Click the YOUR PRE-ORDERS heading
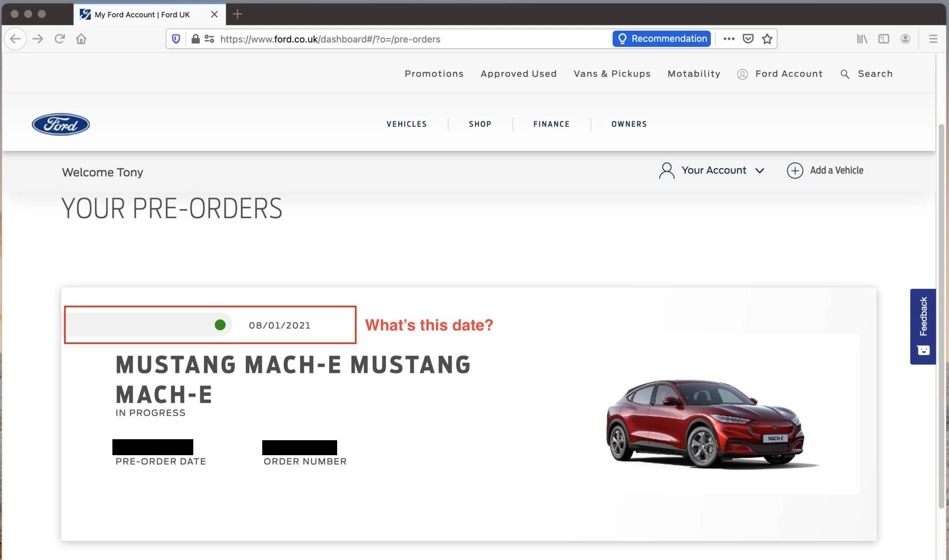This screenshot has height=560, width=949. coord(172,209)
